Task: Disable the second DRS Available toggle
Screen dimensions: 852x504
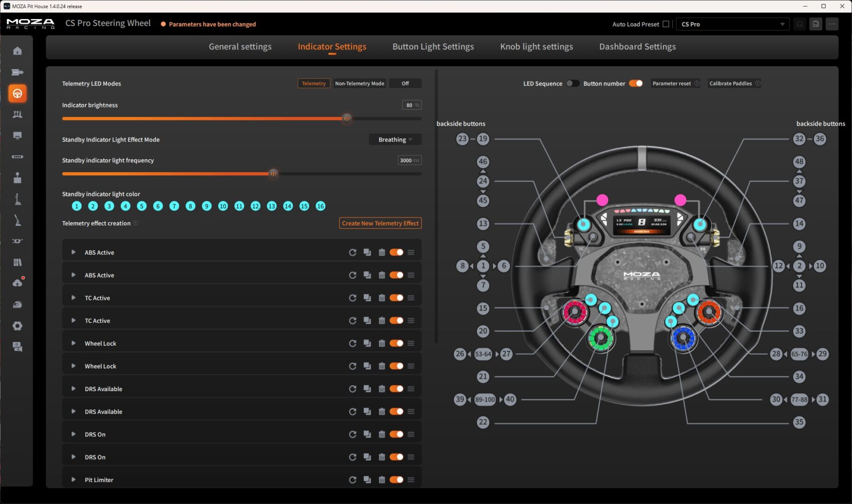Action: tap(397, 412)
